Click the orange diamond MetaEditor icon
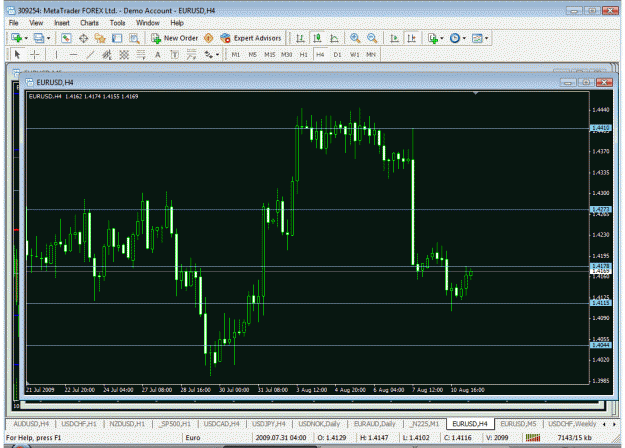Image resolution: width=625 pixels, height=448 pixels. click(x=208, y=38)
